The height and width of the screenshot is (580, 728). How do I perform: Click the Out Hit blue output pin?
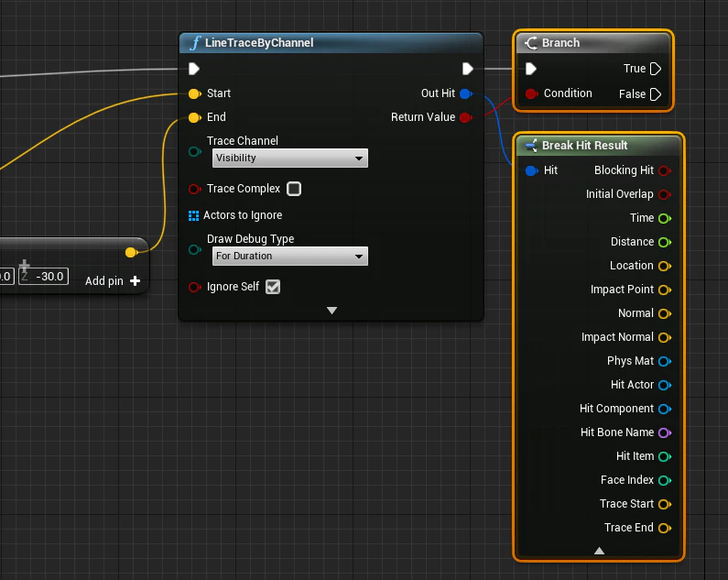click(x=466, y=93)
